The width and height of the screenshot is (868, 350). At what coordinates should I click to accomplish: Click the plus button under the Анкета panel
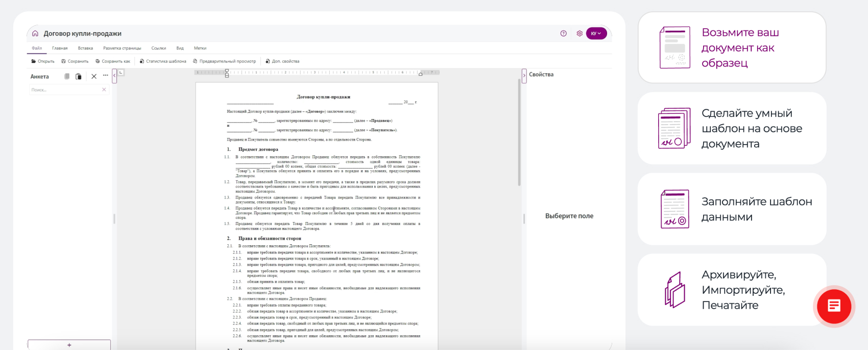point(69,345)
